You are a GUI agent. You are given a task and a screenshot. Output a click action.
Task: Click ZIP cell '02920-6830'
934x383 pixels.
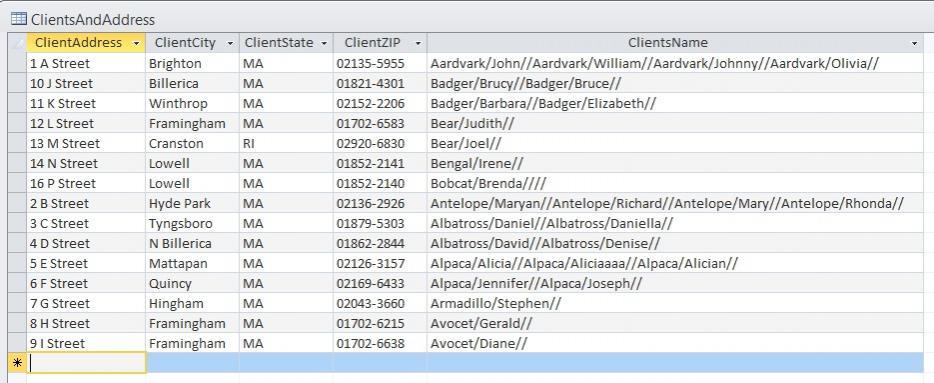pyautogui.click(x=380, y=144)
